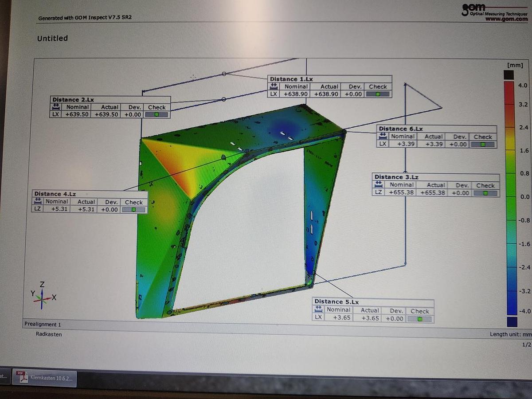Click the page number 1/2

(526, 344)
